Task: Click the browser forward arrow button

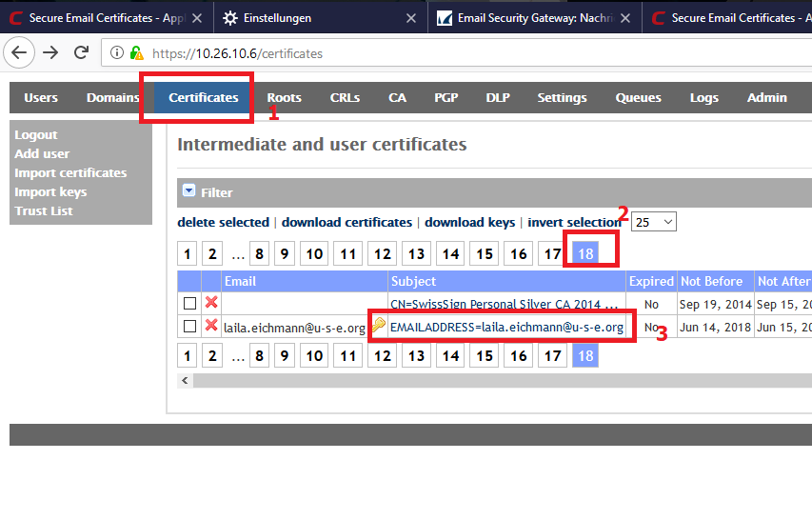Action: point(50,53)
